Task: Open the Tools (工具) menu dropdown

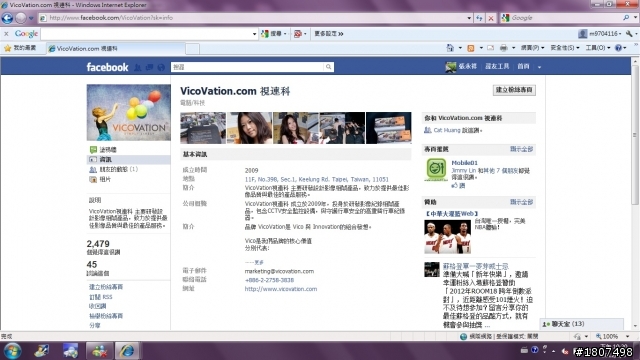Action: (598, 48)
